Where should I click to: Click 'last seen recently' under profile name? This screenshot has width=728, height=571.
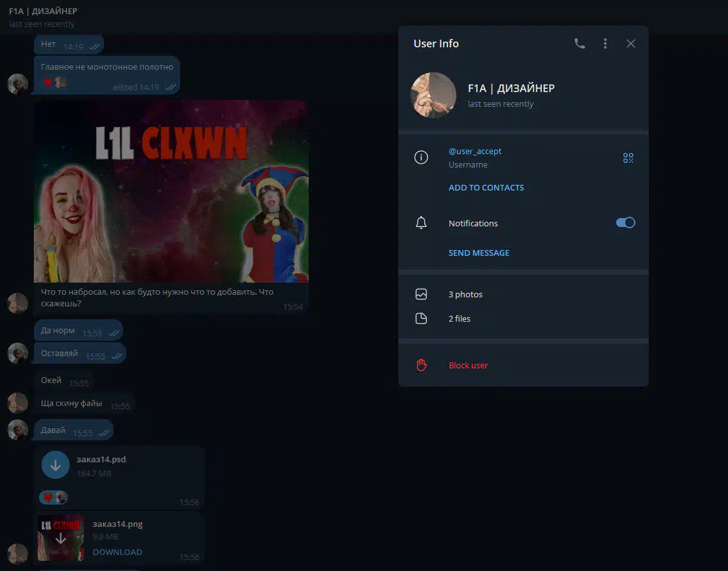(500, 104)
